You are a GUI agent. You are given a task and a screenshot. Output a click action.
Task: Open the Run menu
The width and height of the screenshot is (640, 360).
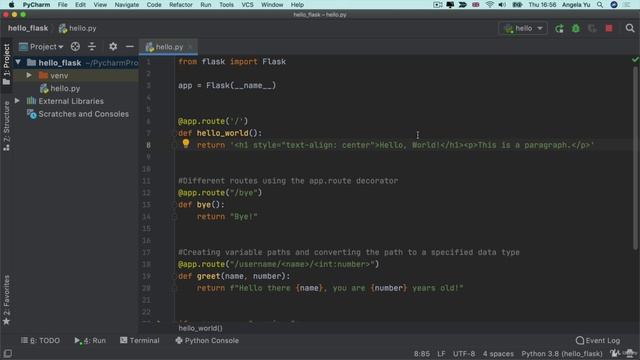pyautogui.click(x=206, y=5)
